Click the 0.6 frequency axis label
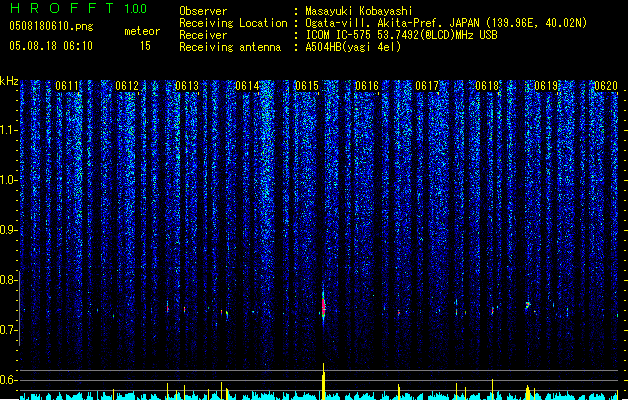Image resolution: width=629 pixels, height=400 pixels. pyautogui.click(x=8, y=380)
